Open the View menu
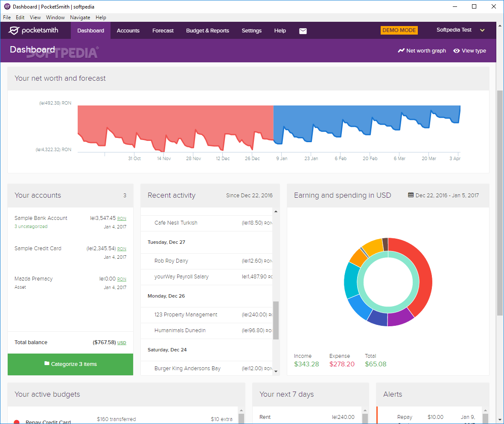504x424 pixels. coord(35,18)
